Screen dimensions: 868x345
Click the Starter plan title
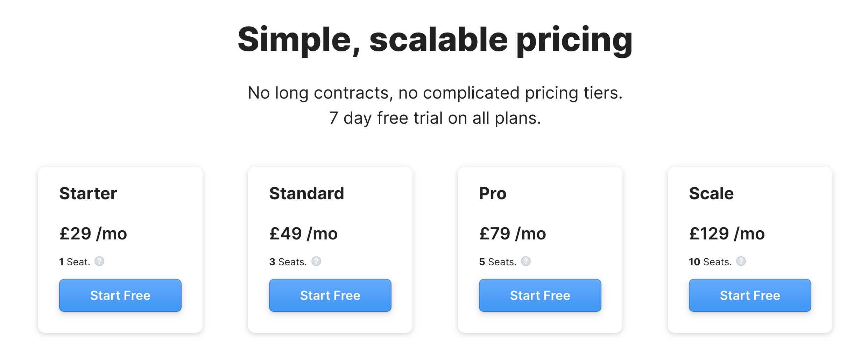[88, 193]
